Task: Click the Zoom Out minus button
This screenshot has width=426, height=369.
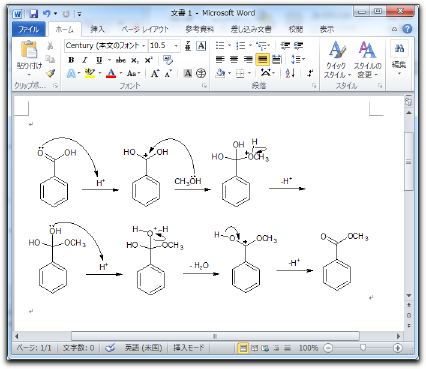Action: coord(328,348)
